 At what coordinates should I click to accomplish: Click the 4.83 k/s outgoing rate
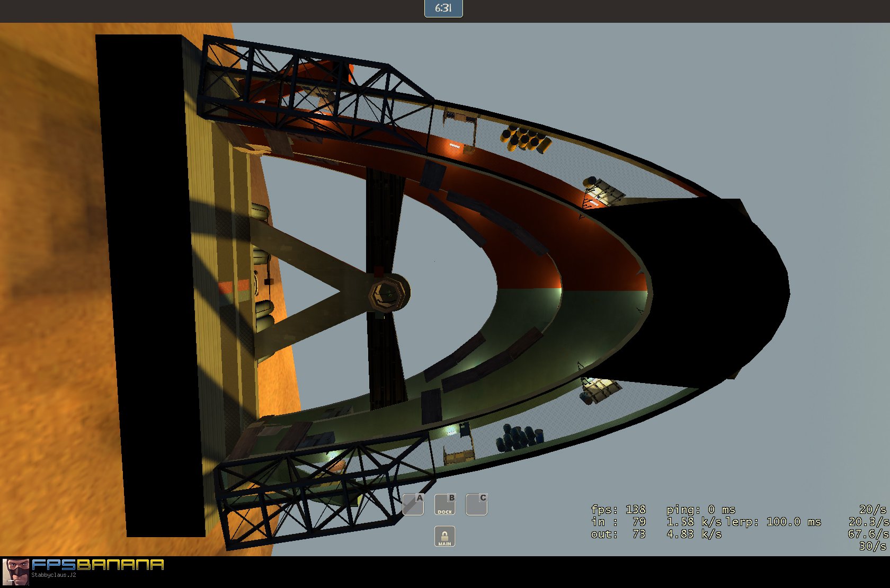tap(694, 534)
